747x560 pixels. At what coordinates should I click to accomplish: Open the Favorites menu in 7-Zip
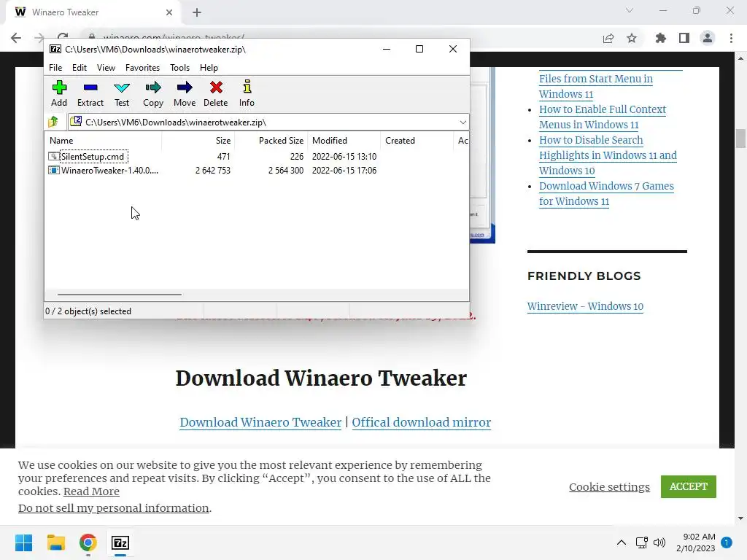(142, 68)
